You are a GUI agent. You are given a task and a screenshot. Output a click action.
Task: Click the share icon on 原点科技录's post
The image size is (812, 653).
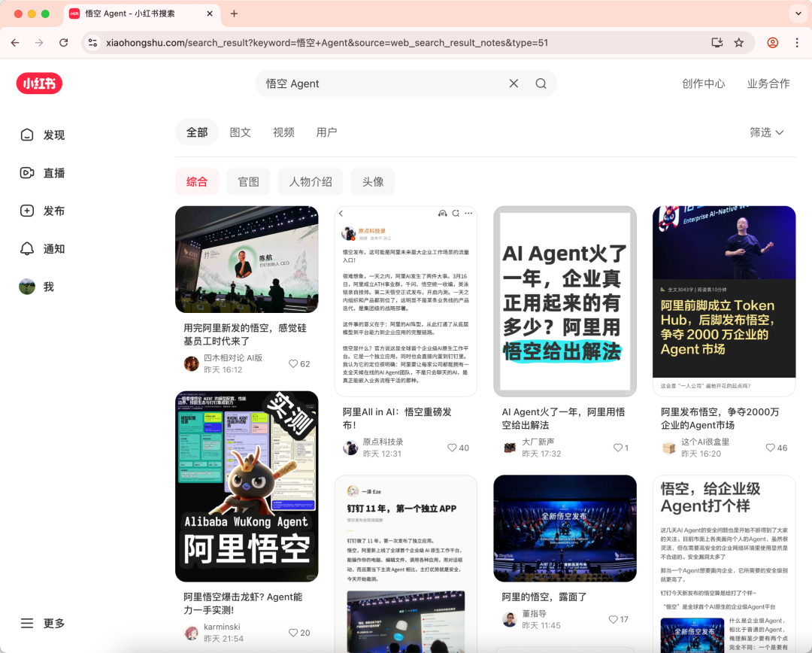(x=455, y=213)
